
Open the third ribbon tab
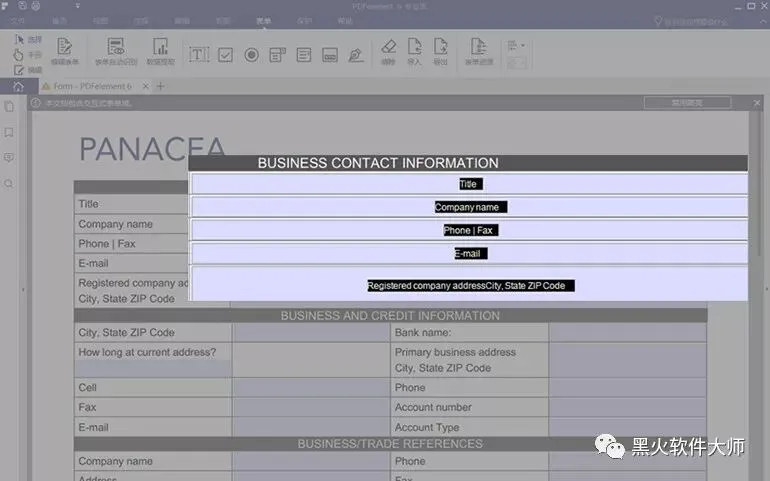point(100,21)
